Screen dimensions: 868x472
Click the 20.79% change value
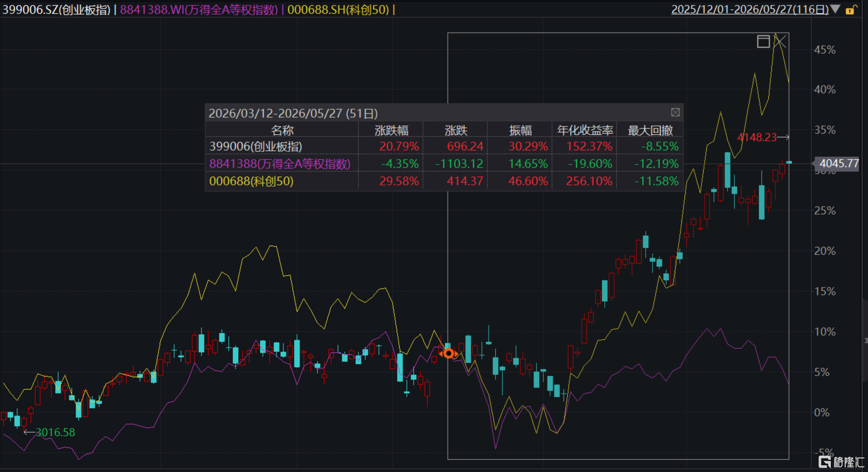point(399,146)
